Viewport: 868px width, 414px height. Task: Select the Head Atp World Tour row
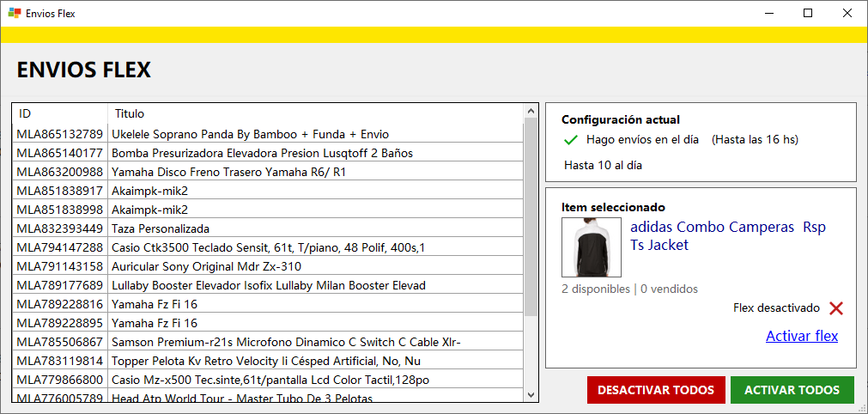pyautogui.click(x=268, y=396)
